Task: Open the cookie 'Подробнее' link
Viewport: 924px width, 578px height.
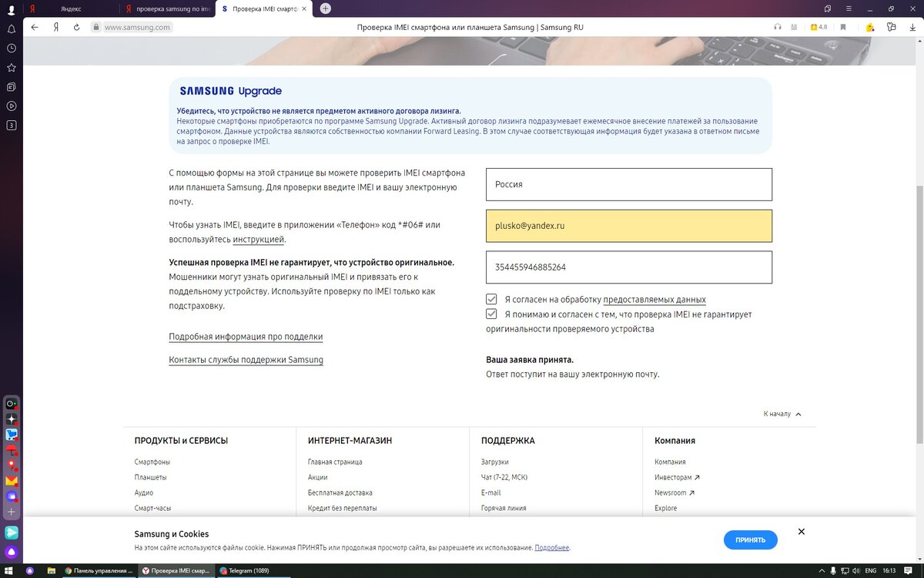Action: pyautogui.click(x=552, y=548)
